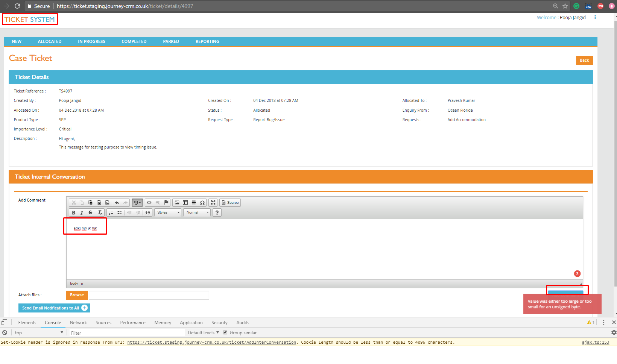
Task: Click Browse to attach files
Action: coord(77,295)
